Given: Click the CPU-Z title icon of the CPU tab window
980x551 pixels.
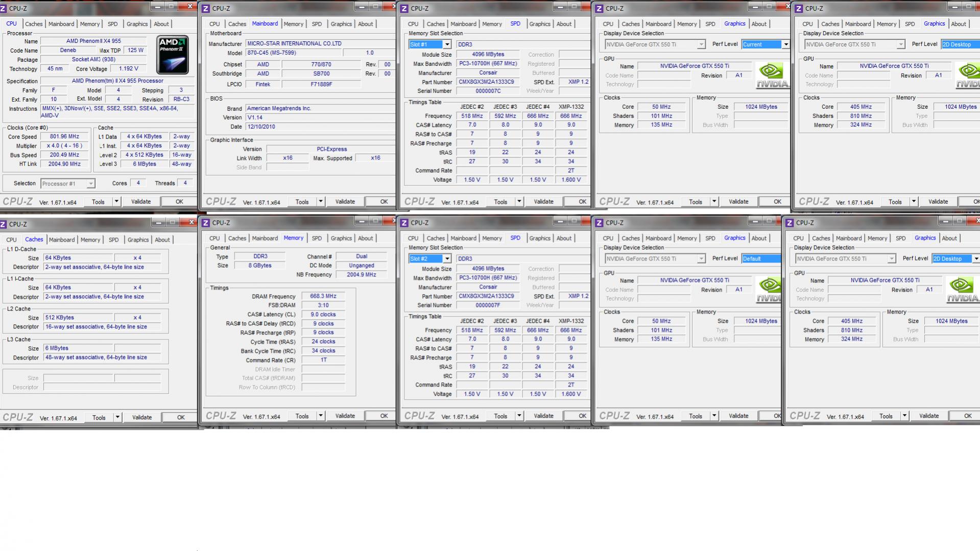Looking at the screenshot, I should pos(3,8).
